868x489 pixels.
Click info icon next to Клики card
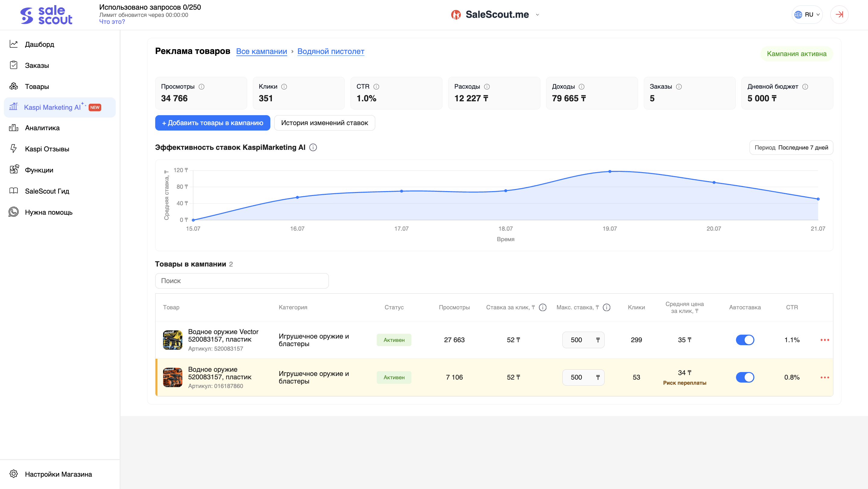coord(284,87)
